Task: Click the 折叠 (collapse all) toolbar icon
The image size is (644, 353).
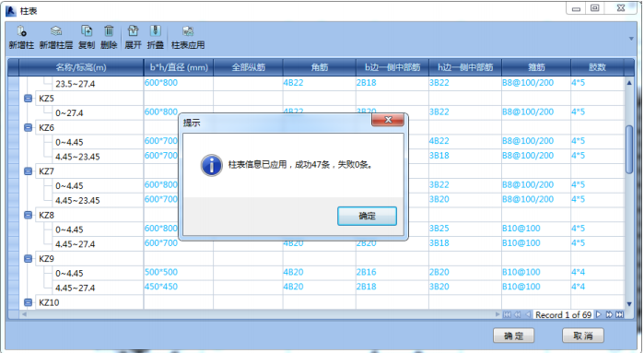Action: point(156,31)
